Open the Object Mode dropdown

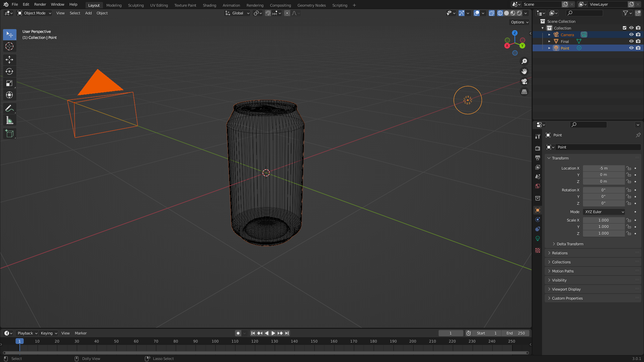[35, 13]
